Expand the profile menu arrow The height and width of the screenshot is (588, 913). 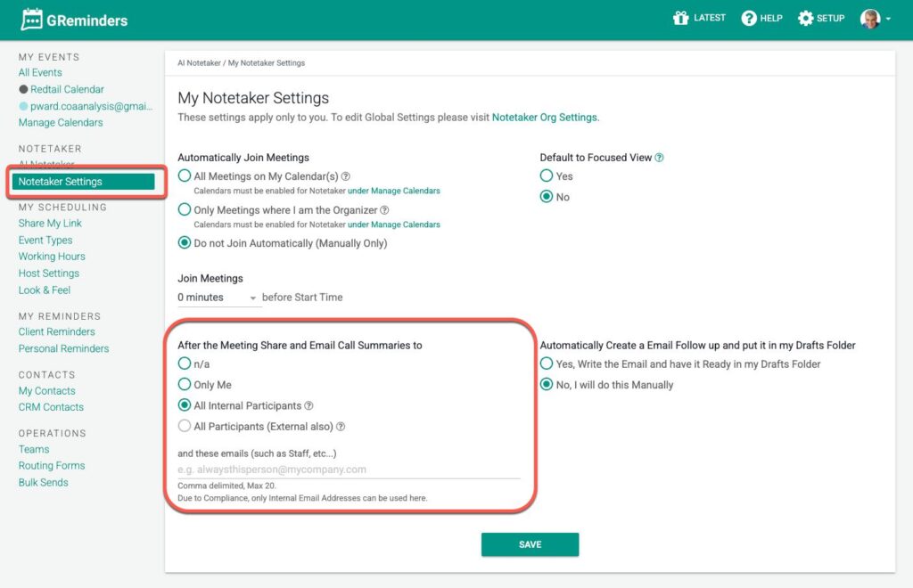pyautogui.click(x=888, y=20)
